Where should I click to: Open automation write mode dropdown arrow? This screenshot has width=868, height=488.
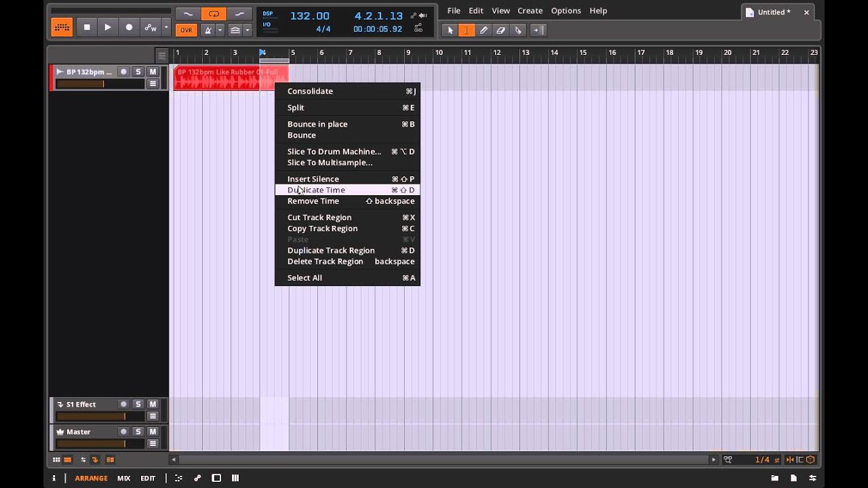click(x=166, y=28)
